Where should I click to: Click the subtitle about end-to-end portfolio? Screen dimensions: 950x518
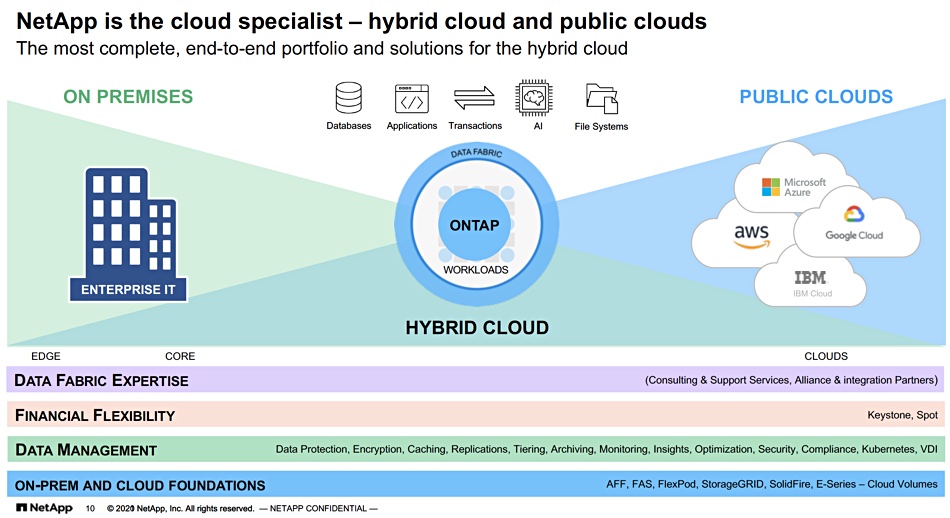322,48
